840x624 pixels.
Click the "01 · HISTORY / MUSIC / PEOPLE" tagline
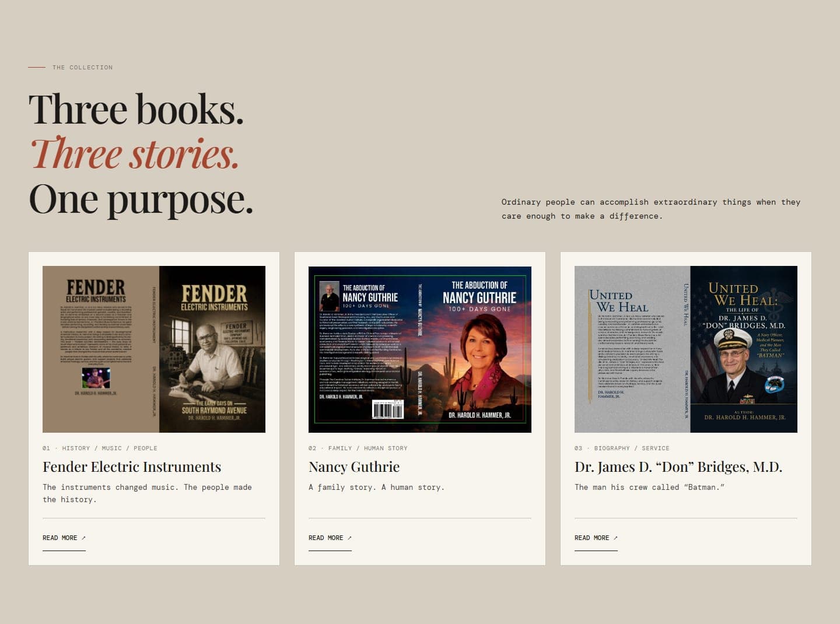(x=100, y=448)
